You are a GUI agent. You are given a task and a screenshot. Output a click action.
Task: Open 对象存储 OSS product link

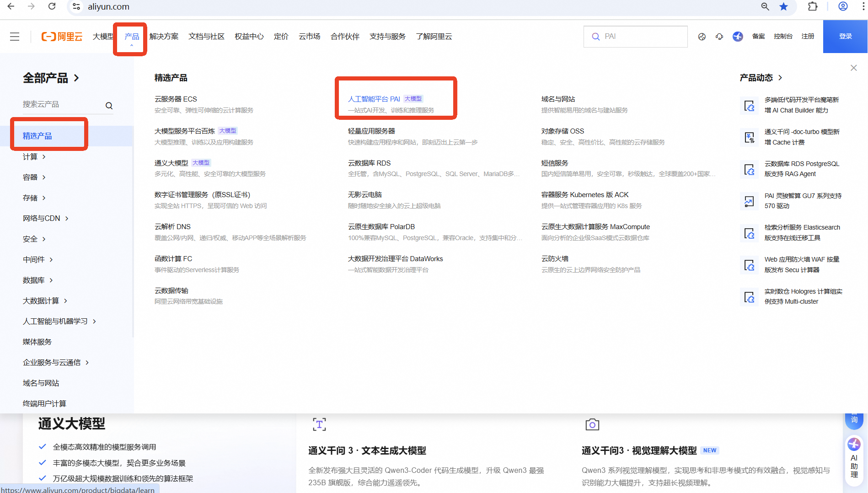pos(563,131)
